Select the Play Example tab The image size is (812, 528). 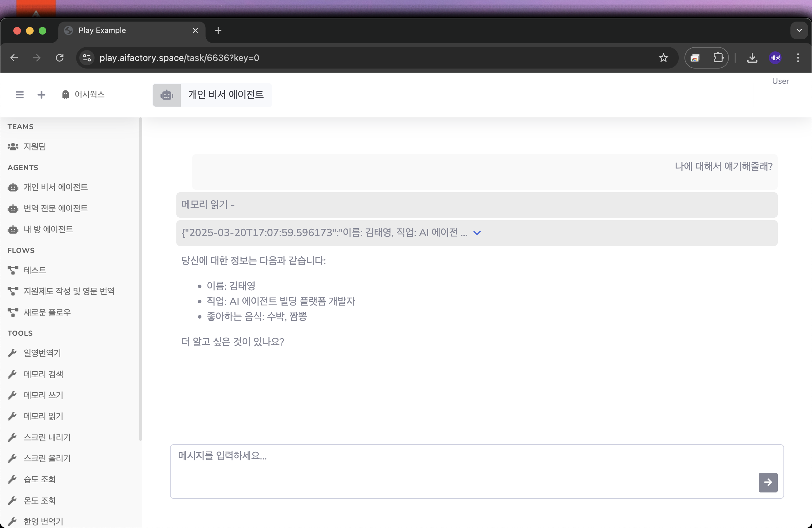click(131, 30)
